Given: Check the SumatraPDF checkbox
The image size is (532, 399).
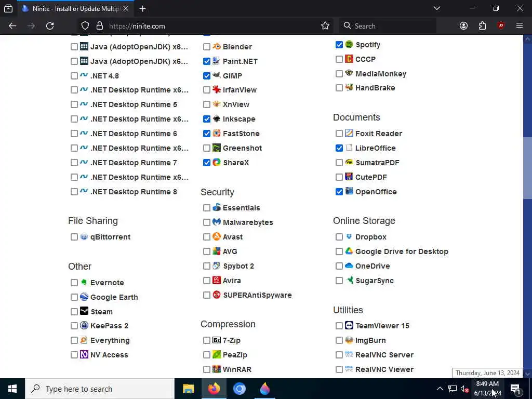Looking at the screenshot, I should pos(339,163).
